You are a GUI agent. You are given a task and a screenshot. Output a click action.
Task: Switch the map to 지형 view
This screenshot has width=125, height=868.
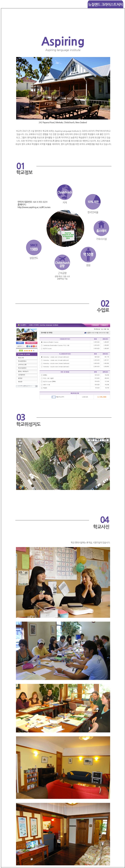(105, 440)
